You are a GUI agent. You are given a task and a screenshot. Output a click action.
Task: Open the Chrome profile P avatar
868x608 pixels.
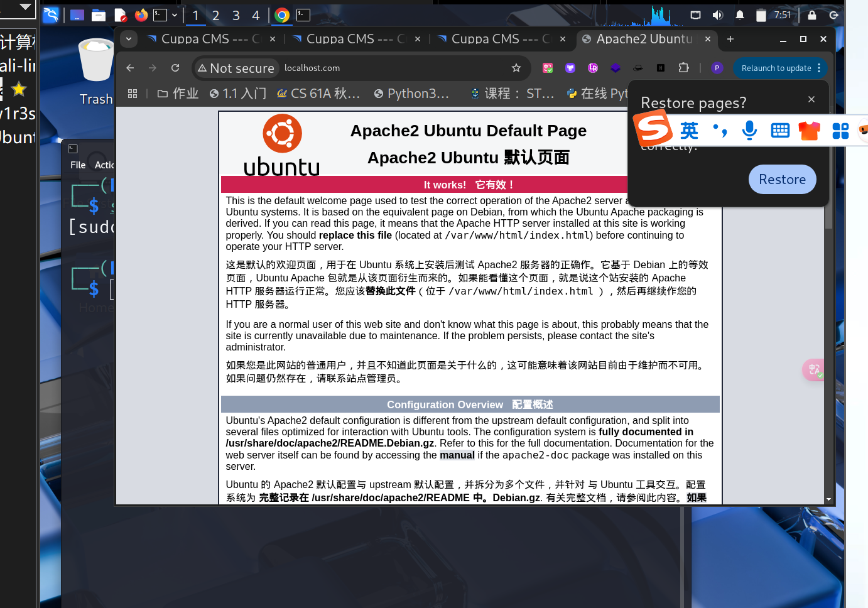tap(717, 68)
